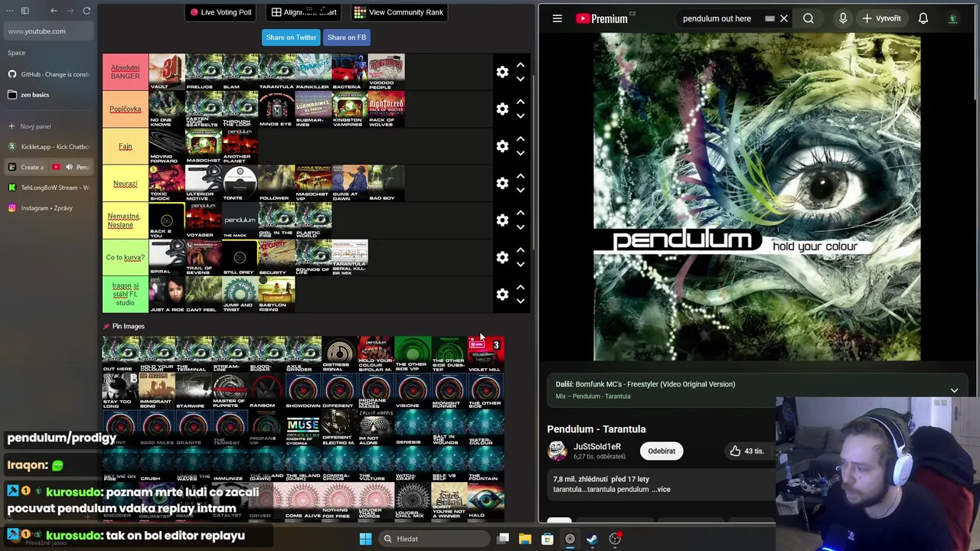Switch to the zen basics tab
980x551 pixels.
point(48,95)
